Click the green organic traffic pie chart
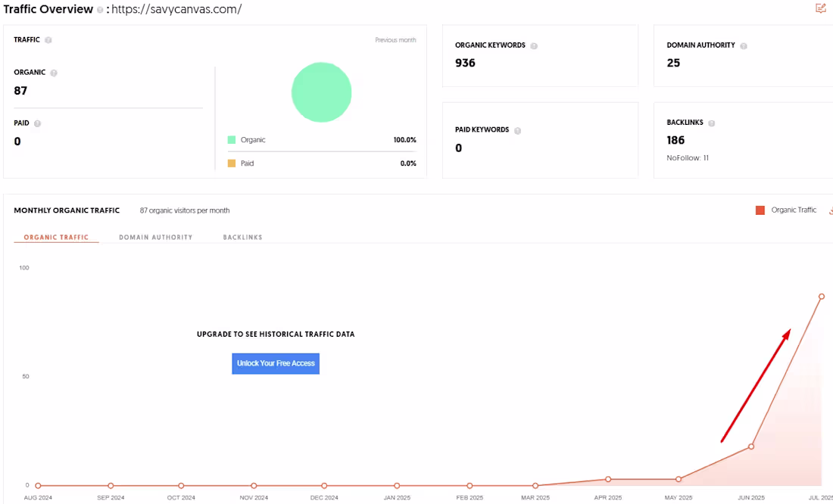833x504 pixels. pyautogui.click(x=321, y=92)
